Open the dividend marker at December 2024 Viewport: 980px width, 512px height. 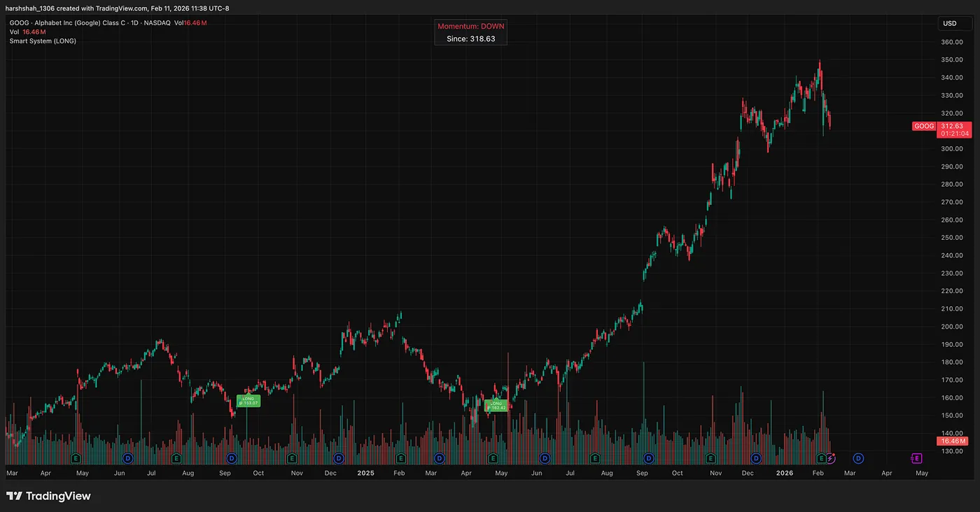click(x=339, y=458)
